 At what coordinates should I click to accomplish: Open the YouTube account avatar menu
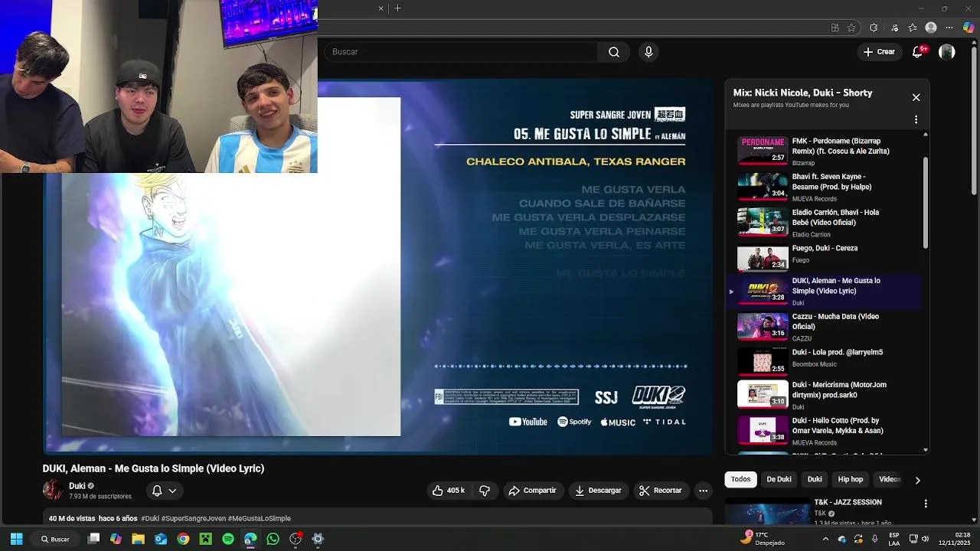(947, 52)
